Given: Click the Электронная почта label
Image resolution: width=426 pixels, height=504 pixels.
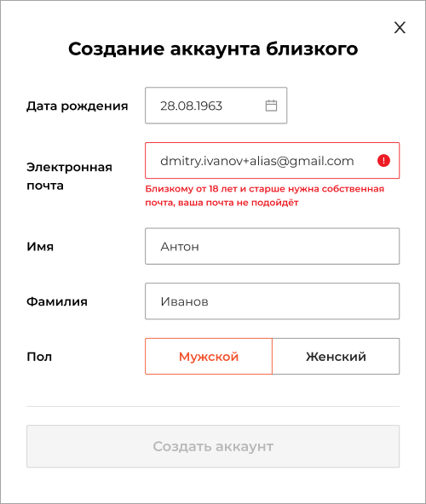Looking at the screenshot, I should click(x=69, y=176).
